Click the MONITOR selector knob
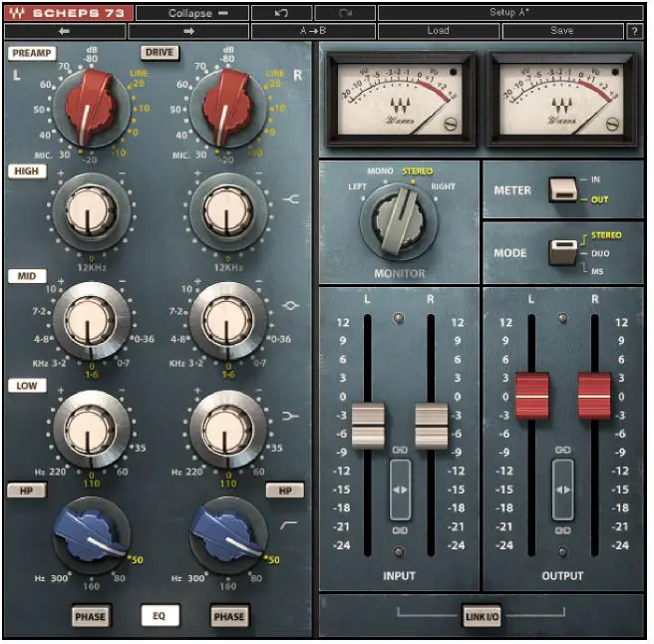Viewport: 654px width, 644px height. [399, 220]
